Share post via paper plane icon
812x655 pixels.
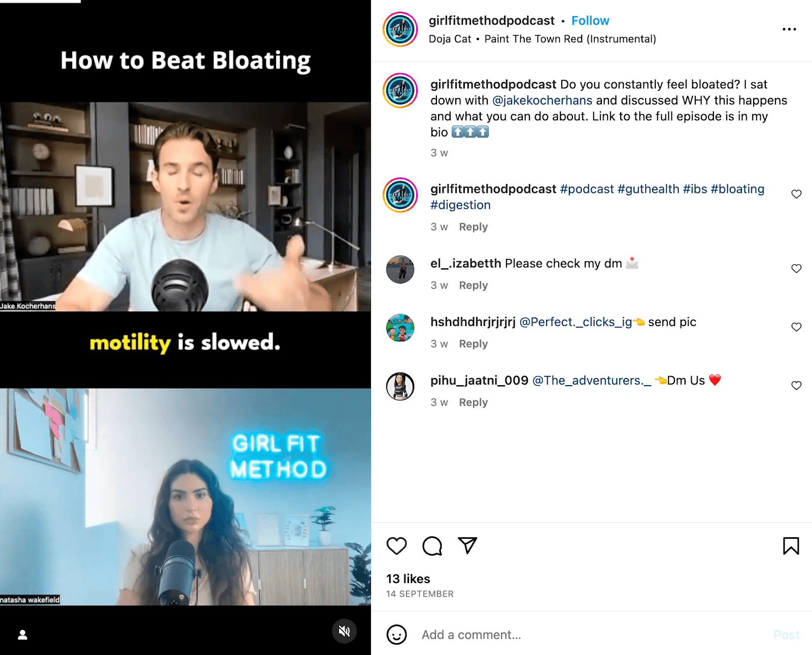coord(467,545)
